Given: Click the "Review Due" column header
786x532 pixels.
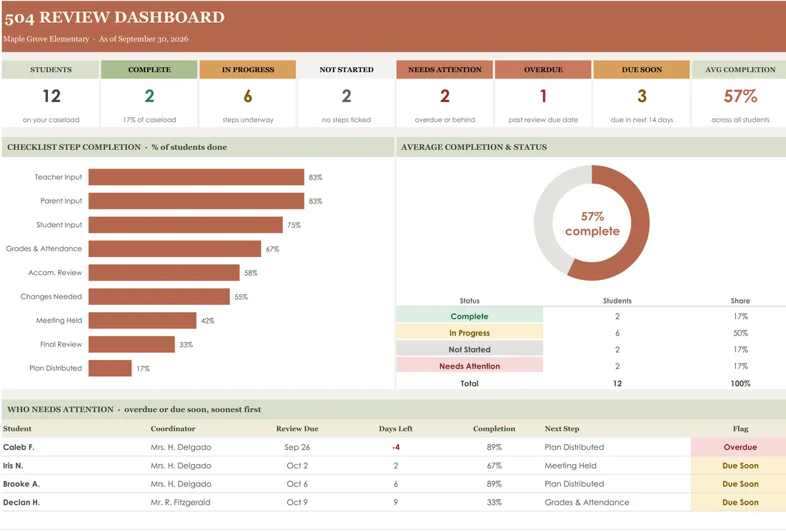Looking at the screenshot, I should pos(297,428).
